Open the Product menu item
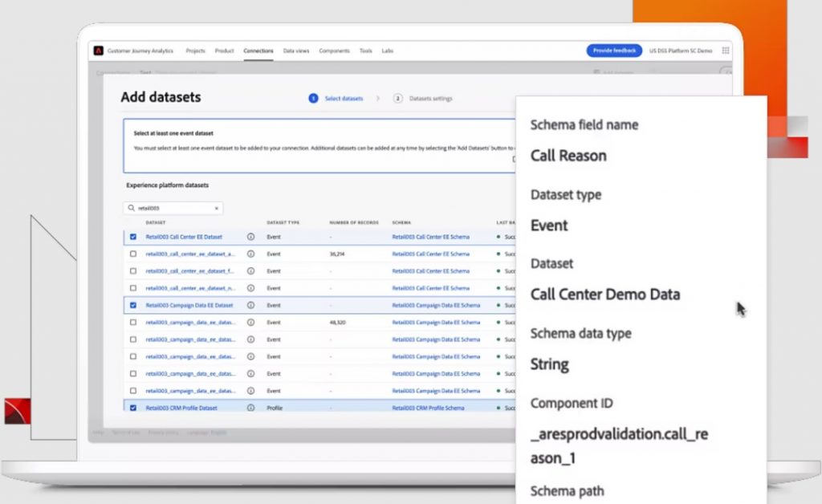Screen dimensions: 822x504 [225, 51]
